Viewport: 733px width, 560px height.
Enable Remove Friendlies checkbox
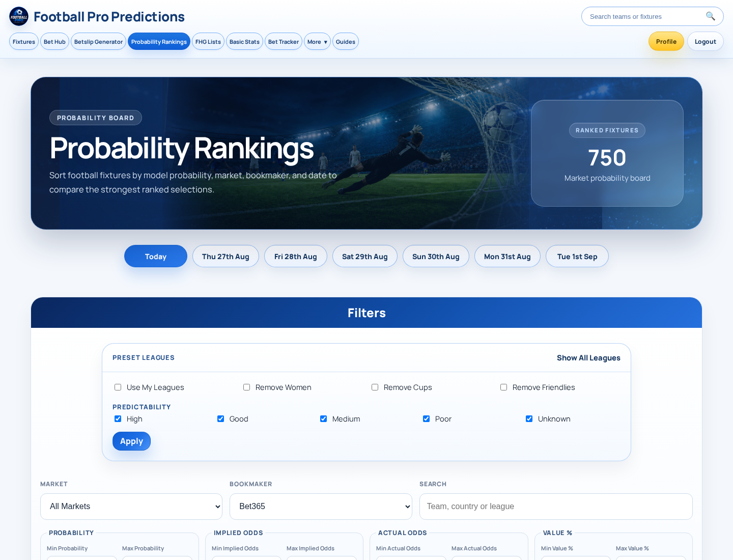coord(503,387)
